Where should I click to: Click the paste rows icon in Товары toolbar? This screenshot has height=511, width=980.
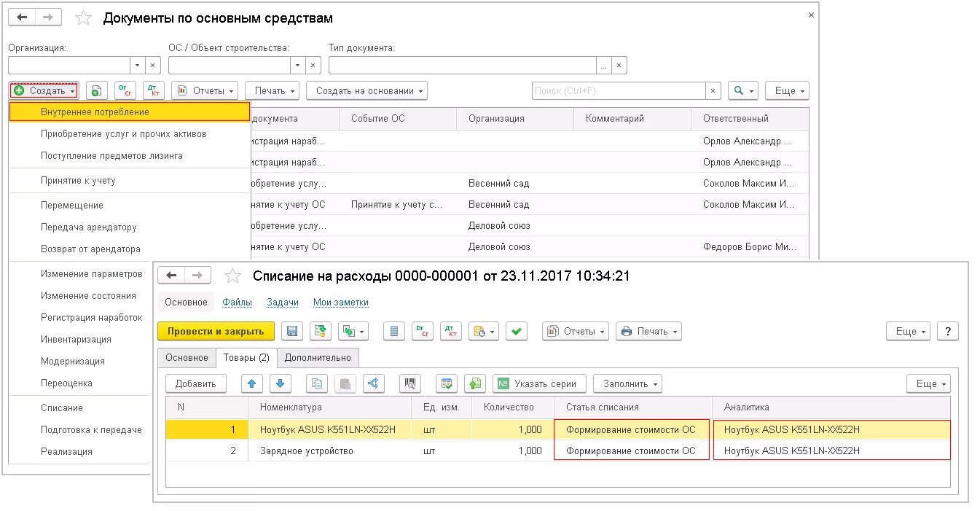345,383
